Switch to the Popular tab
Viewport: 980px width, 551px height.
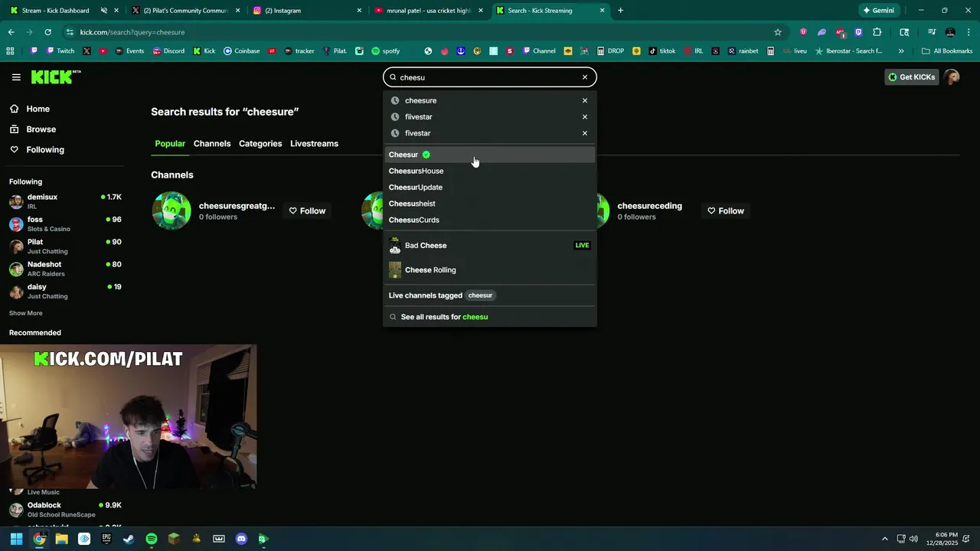click(170, 144)
